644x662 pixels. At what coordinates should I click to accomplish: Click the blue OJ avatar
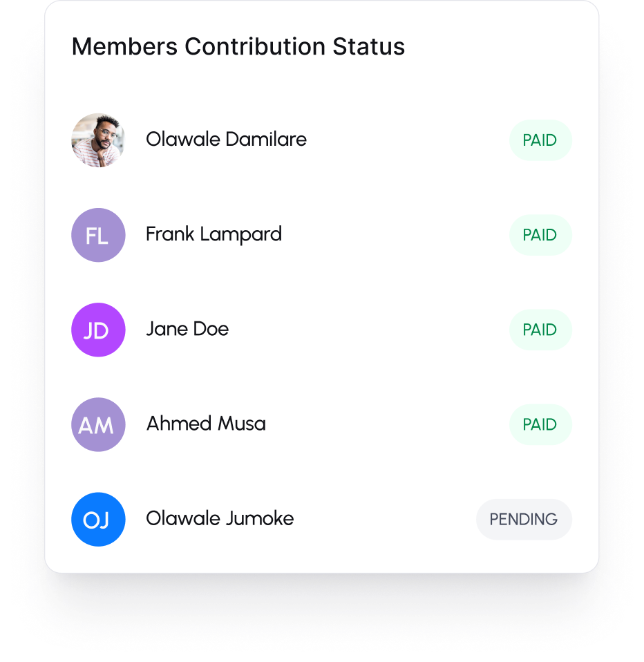tap(98, 519)
